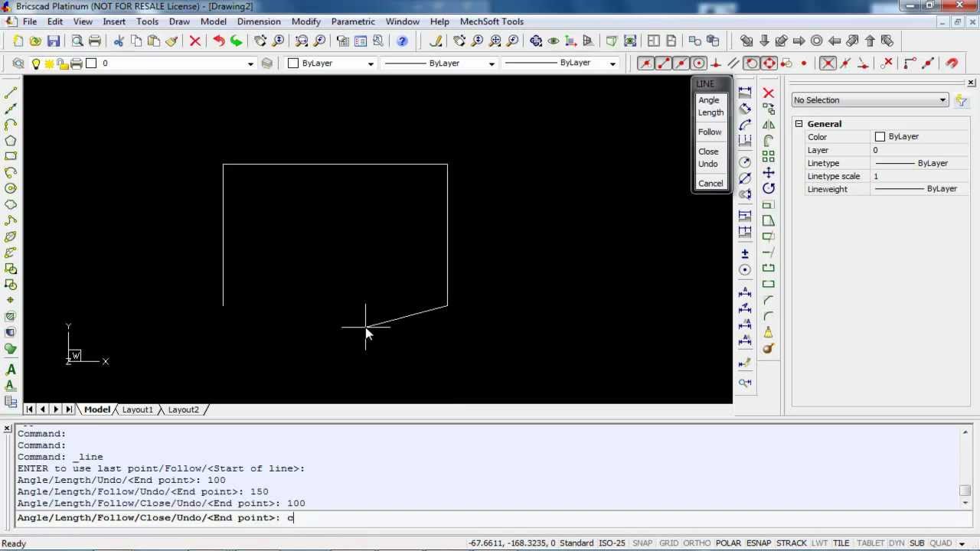Click Angle in the LINE prompt menu
The width and height of the screenshot is (980, 551).
(709, 100)
